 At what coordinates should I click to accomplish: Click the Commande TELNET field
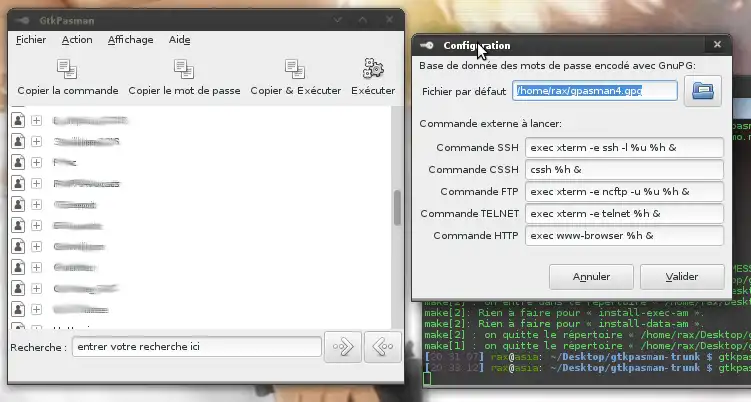[624, 214]
